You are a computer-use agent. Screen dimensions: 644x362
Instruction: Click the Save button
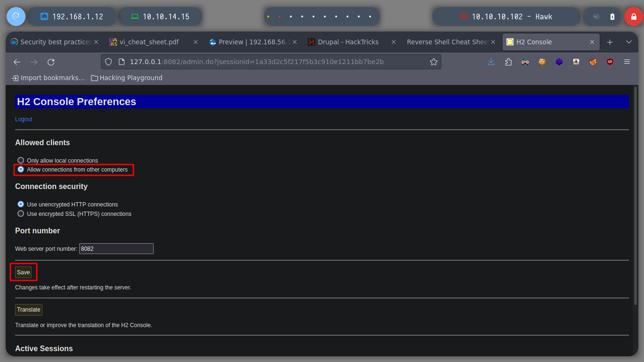pos(24,272)
